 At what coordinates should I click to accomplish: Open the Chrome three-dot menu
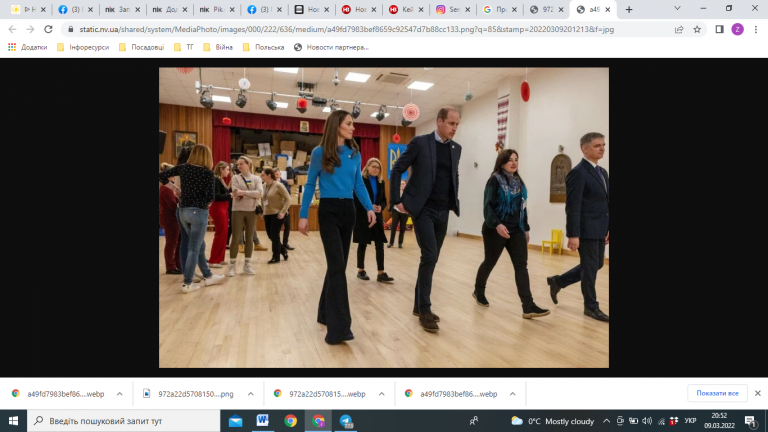756,29
